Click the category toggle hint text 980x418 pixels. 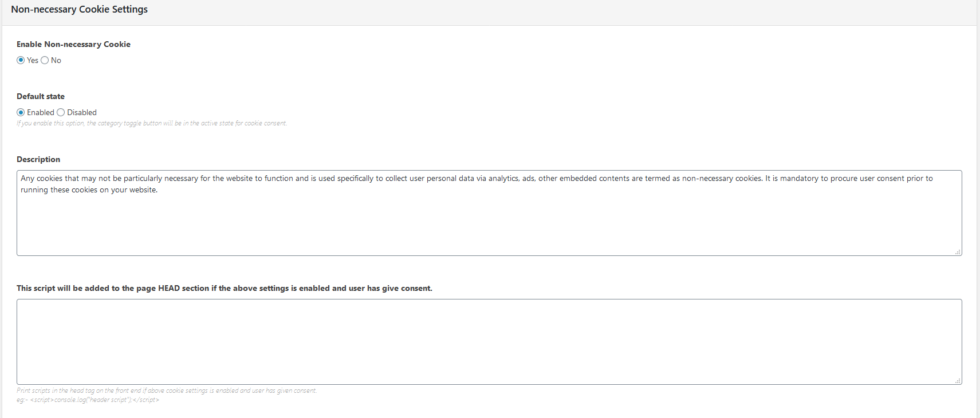coord(152,123)
